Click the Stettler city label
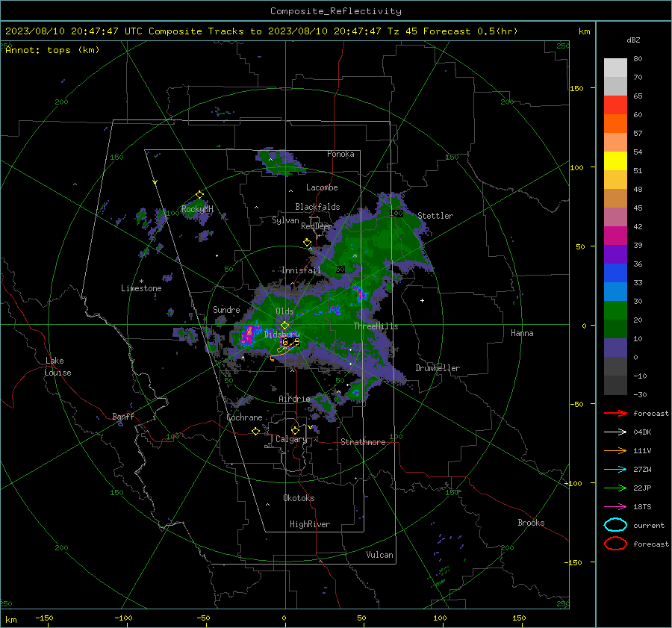 point(435,216)
